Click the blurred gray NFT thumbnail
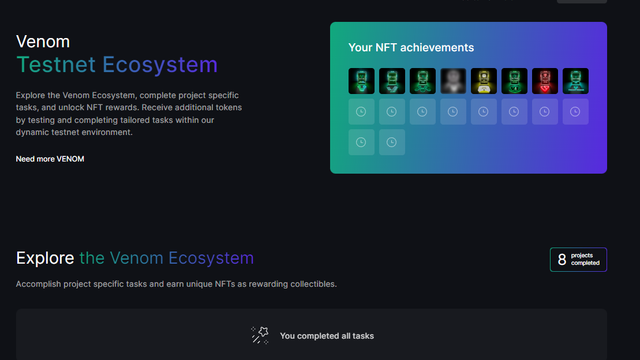Image resolution: width=640 pixels, height=360 pixels. [x=453, y=81]
